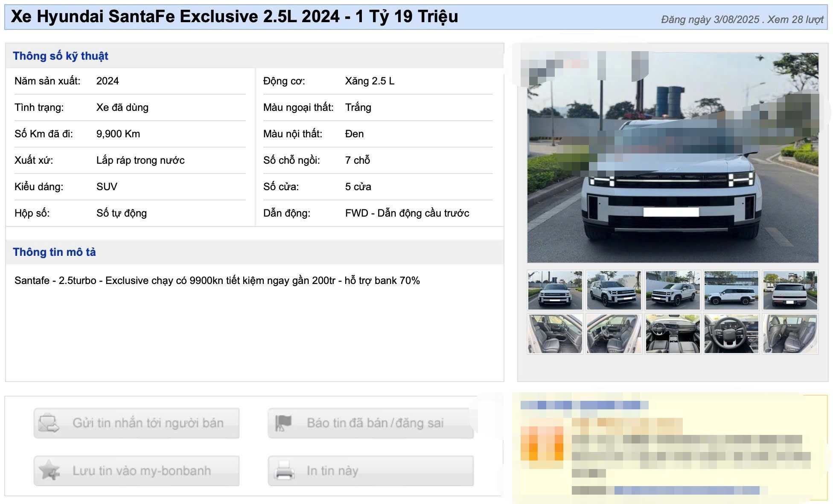Click the Số chỗ ngồi label
The width and height of the screenshot is (833, 504).
(291, 160)
